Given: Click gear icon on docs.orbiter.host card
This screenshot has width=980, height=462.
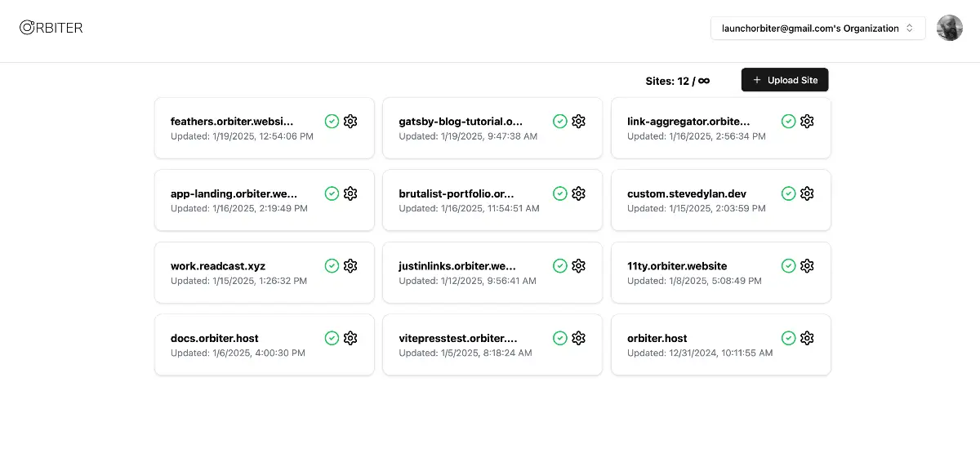Looking at the screenshot, I should [350, 338].
